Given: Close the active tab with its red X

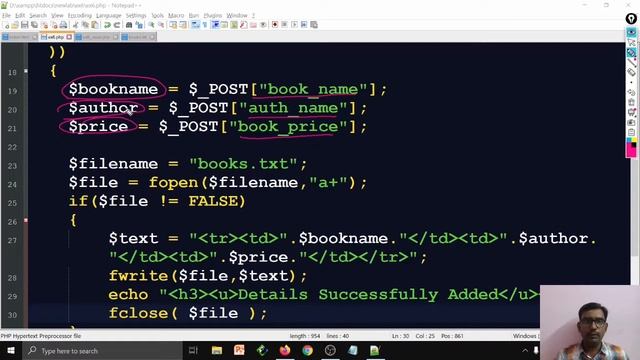Looking at the screenshot, I should [69, 37].
